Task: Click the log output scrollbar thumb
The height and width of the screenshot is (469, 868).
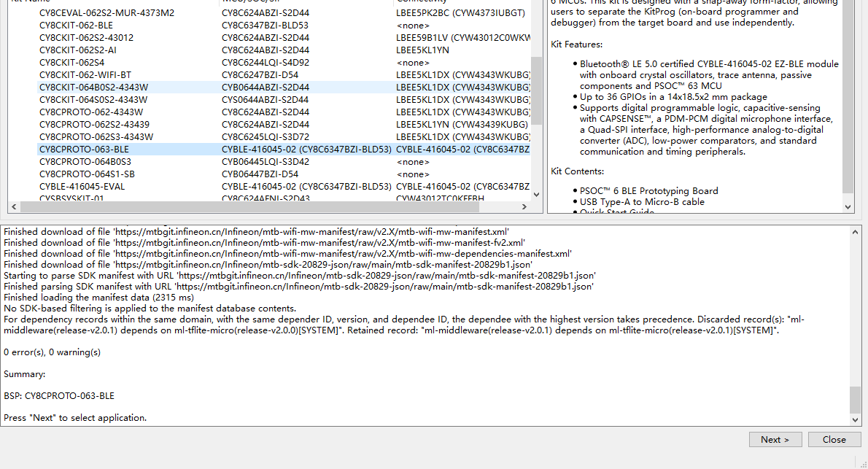Action: (x=855, y=400)
